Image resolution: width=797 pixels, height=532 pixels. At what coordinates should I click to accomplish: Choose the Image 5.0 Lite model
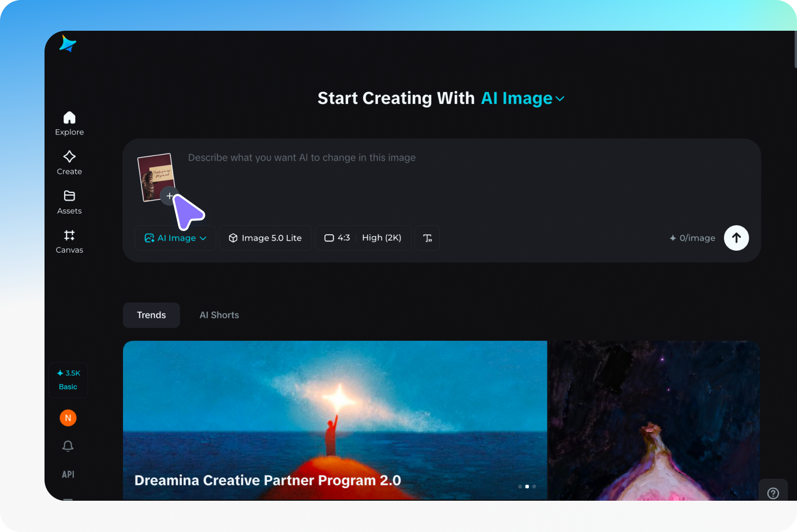[265, 238]
